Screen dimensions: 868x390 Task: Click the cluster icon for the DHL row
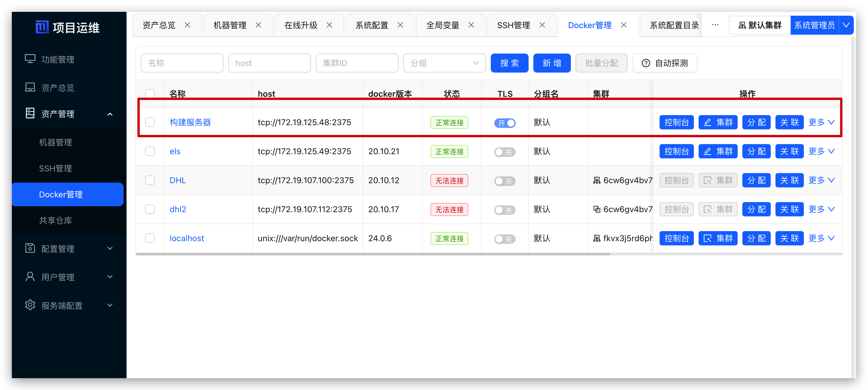point(597,181)
